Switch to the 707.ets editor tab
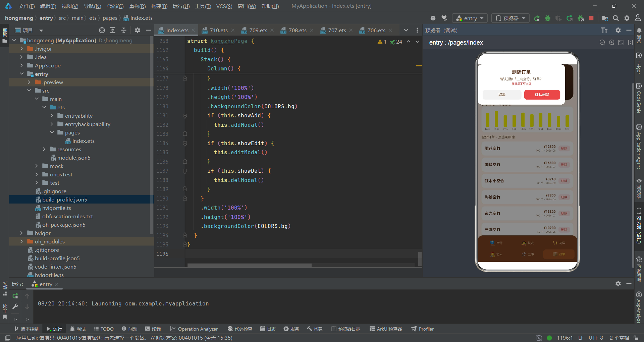The image size is (644, 342). pyautogui.click(x=337, y=30)
